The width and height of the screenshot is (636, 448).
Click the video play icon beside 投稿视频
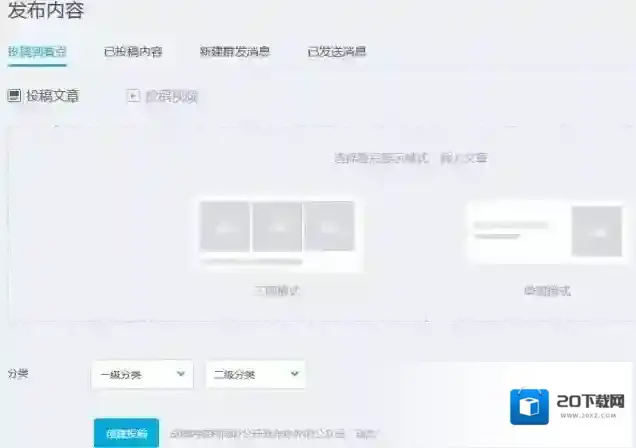[133, 96]
